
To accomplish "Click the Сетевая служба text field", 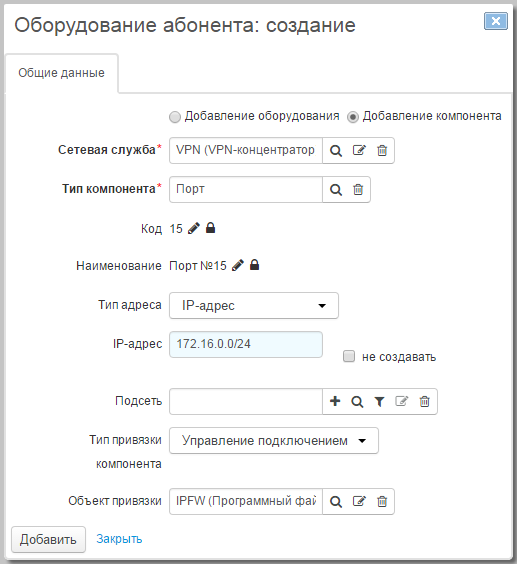I will tap(246, 150).
